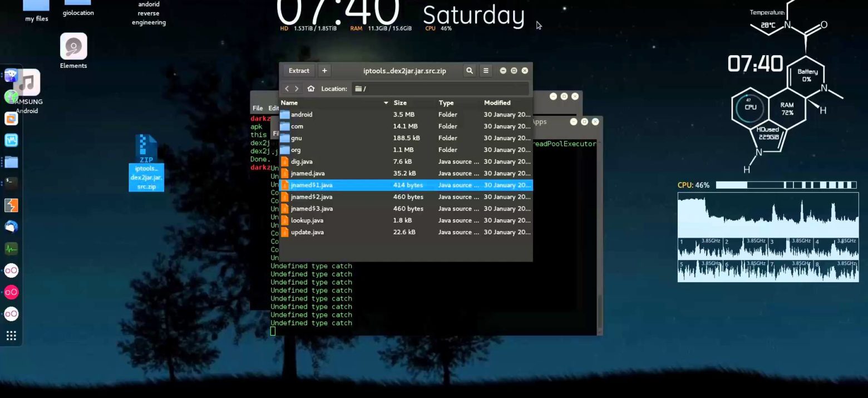
Task: Click the Location path input field
Action: (x=440, y=89)
